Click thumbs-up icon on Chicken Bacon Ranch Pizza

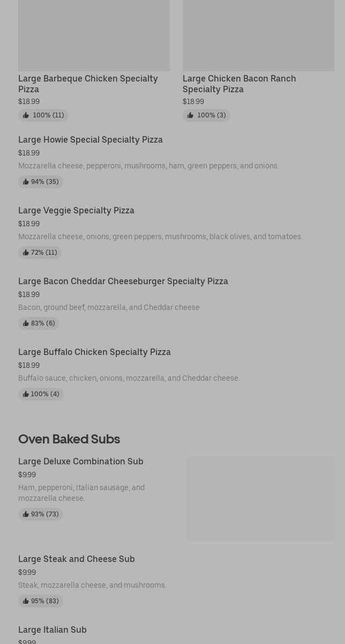pyautogui.click(x=190, y=115)
